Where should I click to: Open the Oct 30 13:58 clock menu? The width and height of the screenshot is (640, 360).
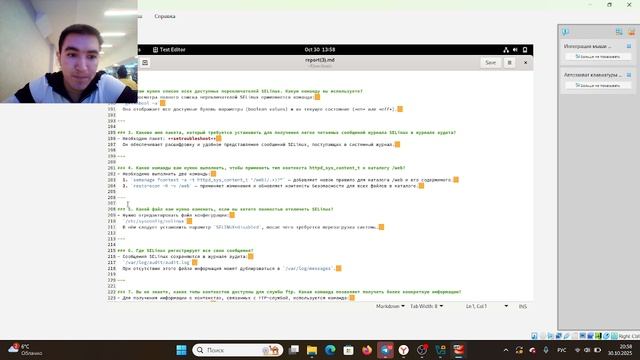tap(320, 49)
